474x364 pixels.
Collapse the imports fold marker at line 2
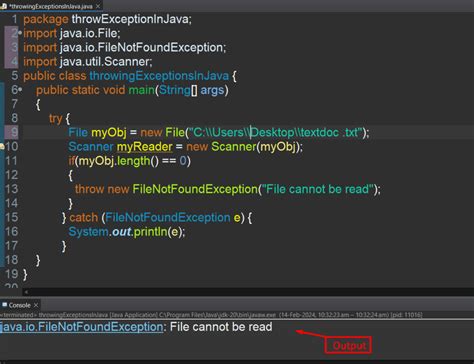[20, 33]
